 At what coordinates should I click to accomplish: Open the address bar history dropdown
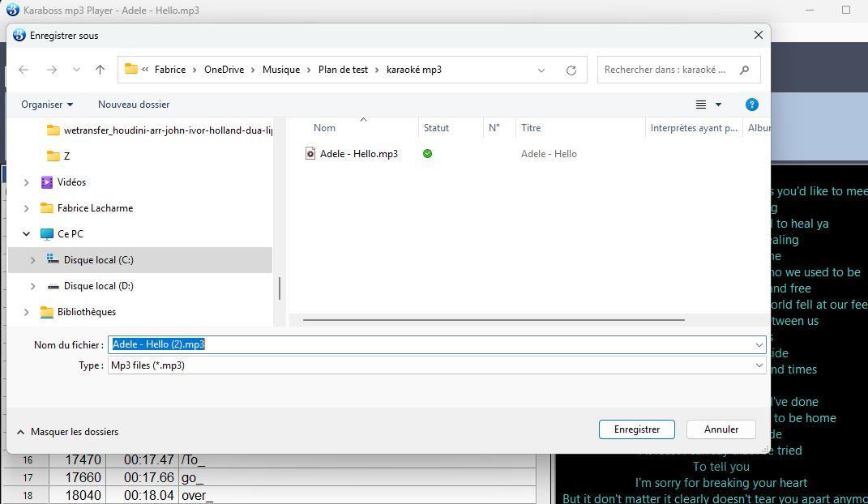[x=541, y=70]
